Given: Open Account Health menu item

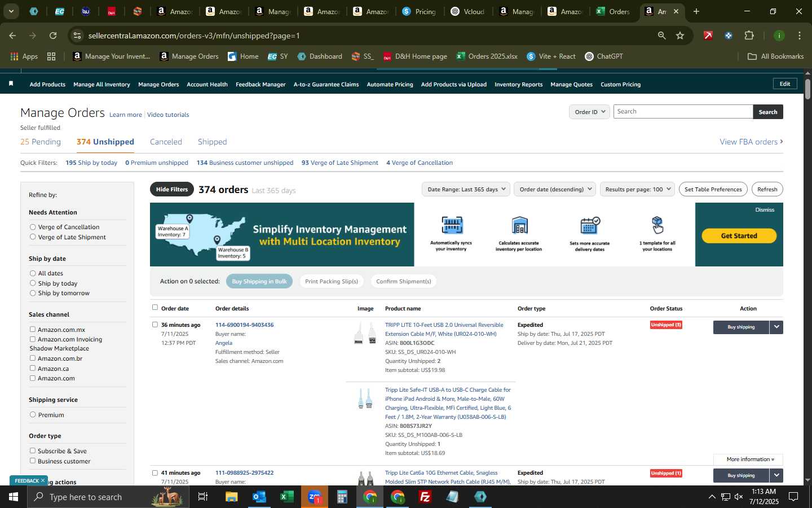Looking at the screenshot, I should pyautogui.click(x=207, y=84).
